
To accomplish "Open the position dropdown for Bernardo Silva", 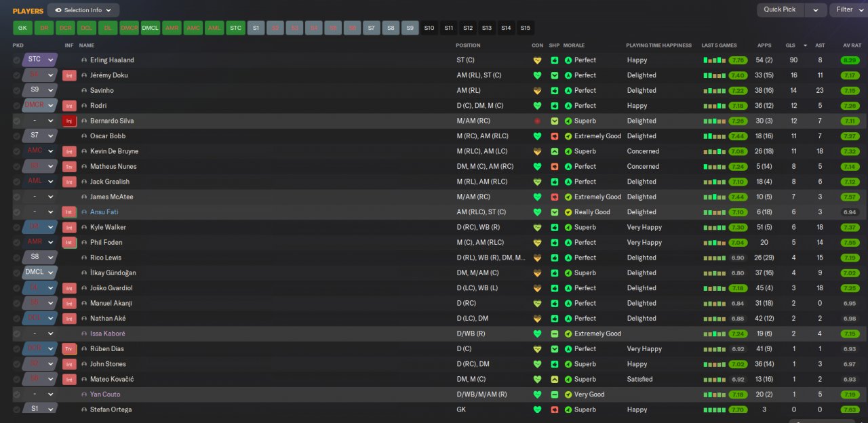I will (x=39, y=121).
